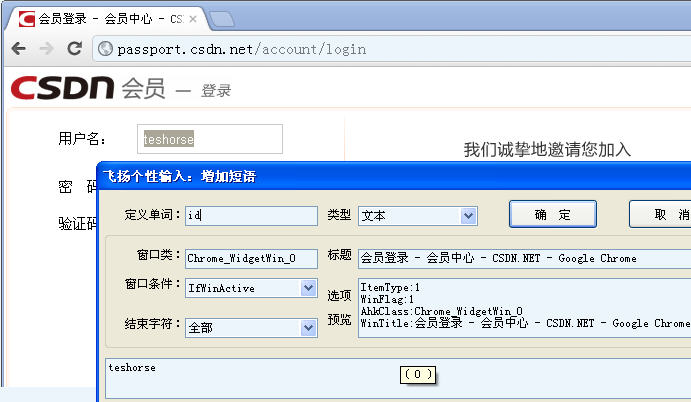Screen dimensions: 691x402
Task: Click the phrase text area containing teshorse
Action: click(398, 378)
